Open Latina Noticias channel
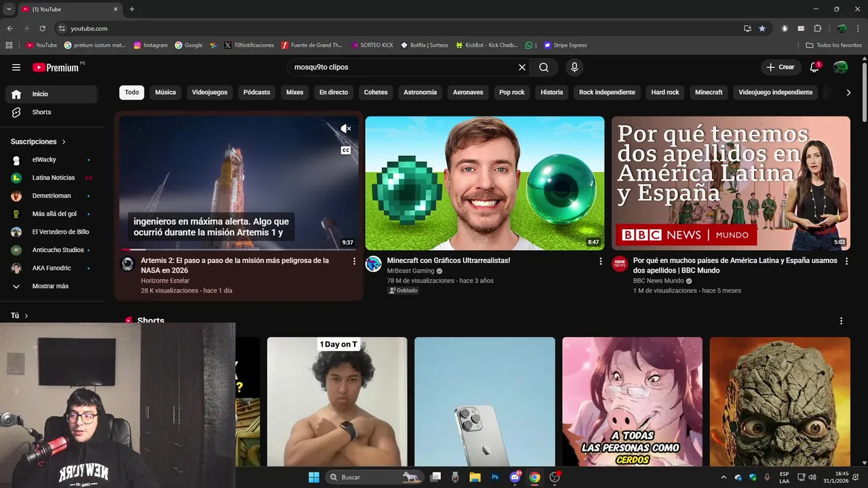The width and height of the screenshot is (868, 488). 52,178
